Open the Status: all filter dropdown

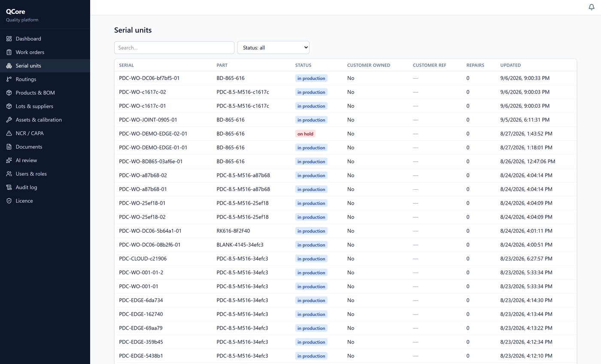point(273,48)
